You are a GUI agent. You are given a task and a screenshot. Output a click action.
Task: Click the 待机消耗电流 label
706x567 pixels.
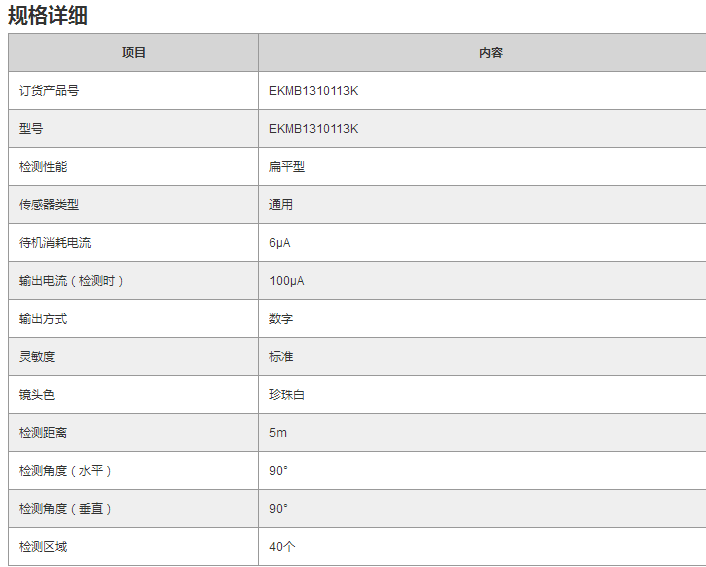tap(55, 243)
